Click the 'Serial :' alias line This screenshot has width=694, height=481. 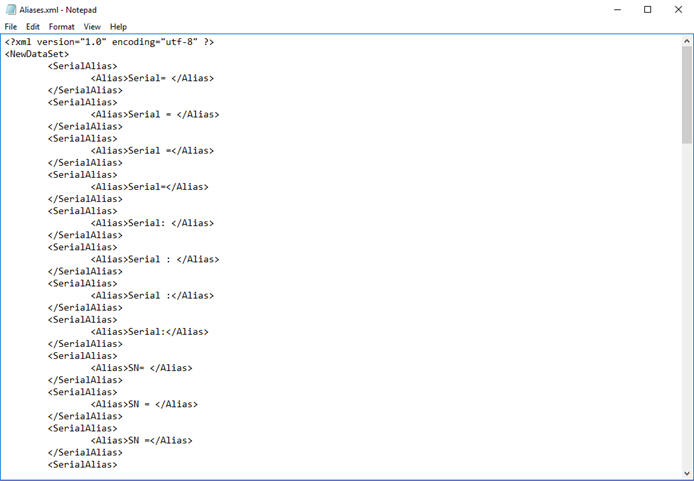(x=152, y=296)
